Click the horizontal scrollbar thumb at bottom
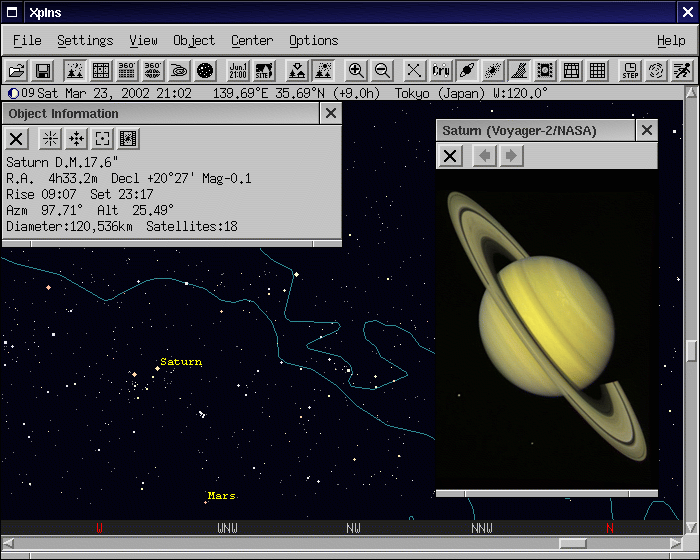 click(x=572, y=543)
